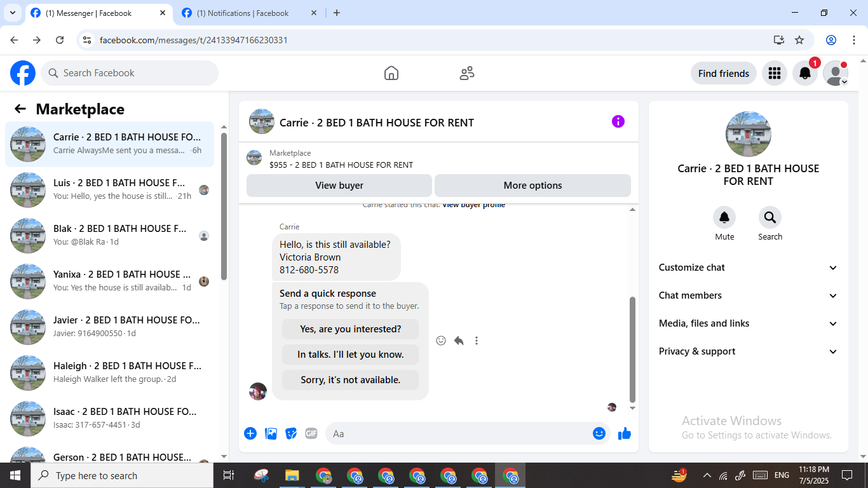
Task: Click the Search Facebook field
Action: [130, 73]
